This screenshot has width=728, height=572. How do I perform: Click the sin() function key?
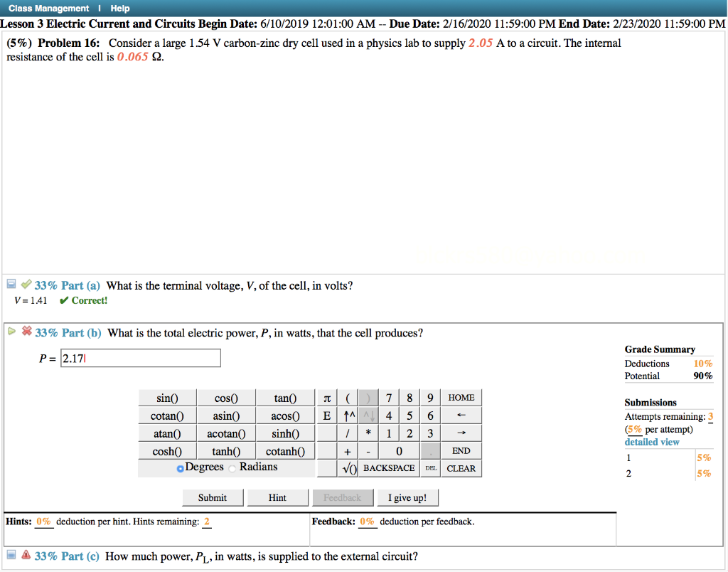coord(166,397)
